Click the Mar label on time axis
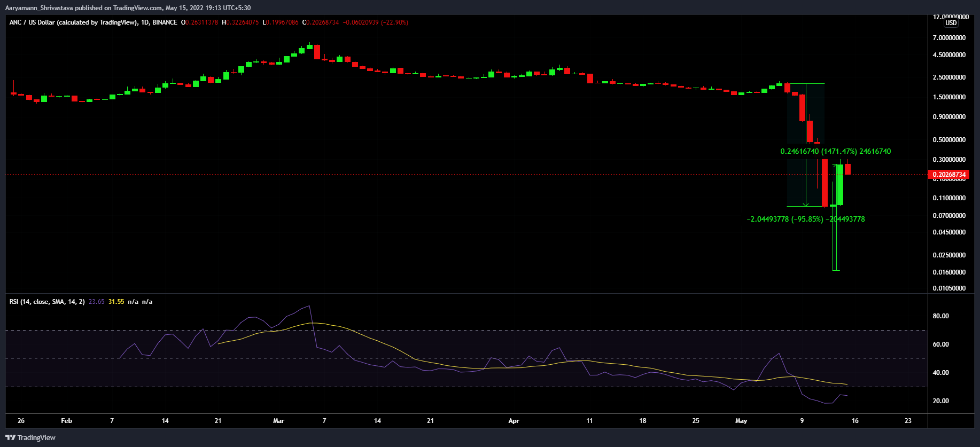 pyautogui.click(x=278, y=421)
